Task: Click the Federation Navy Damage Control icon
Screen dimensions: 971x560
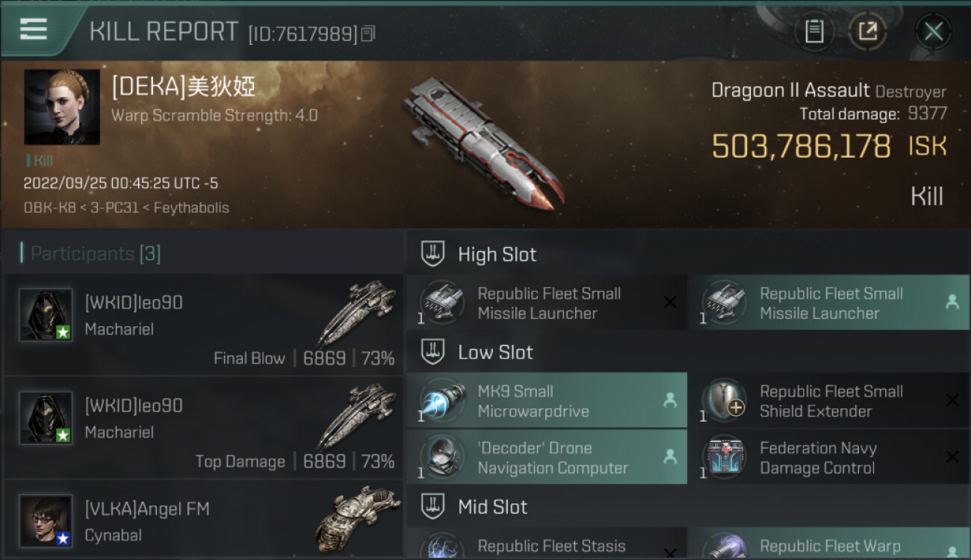Action: (724, 457)
